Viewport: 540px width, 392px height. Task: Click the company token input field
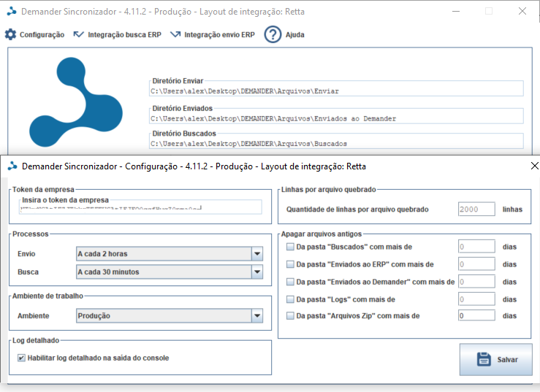coord(140,208)
